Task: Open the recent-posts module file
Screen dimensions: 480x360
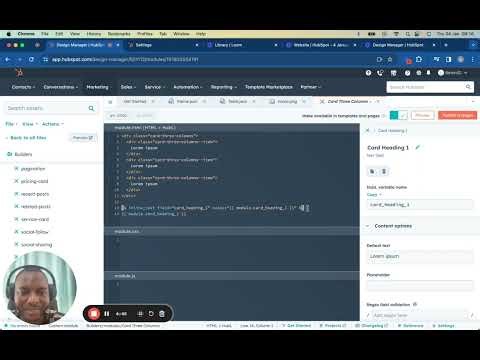Action: click(x=35, y=194)
